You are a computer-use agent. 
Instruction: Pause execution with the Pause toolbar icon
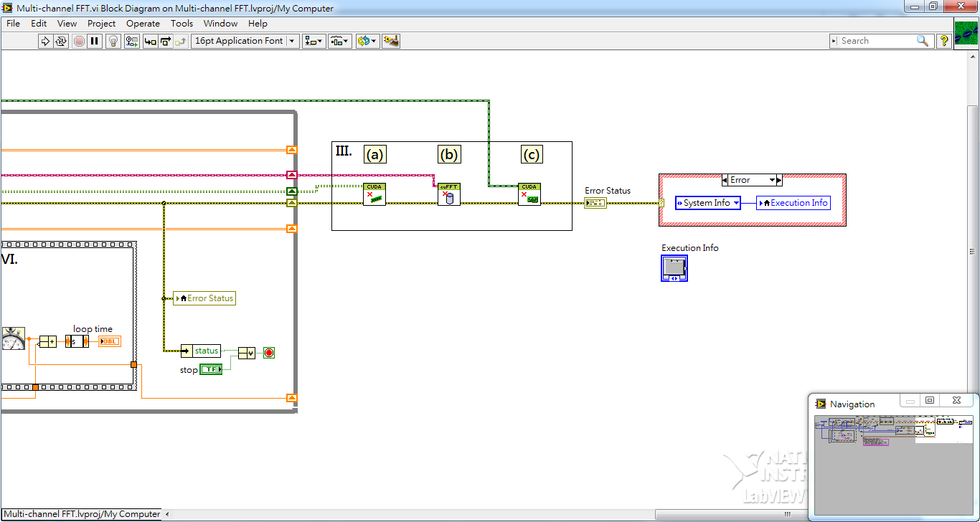(96, 41)
